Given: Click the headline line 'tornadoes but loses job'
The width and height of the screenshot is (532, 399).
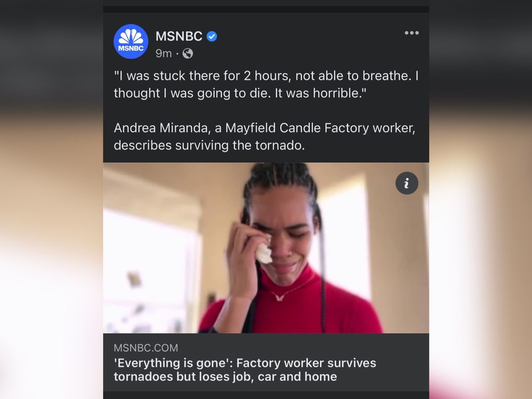Looking at the screenshot, I should [x=225, y=377].
